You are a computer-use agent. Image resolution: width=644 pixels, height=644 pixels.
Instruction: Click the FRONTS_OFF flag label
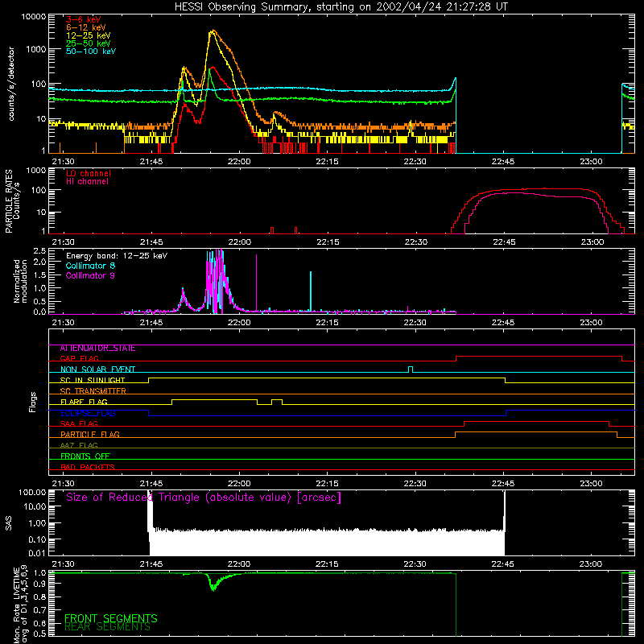click(85, 456)
